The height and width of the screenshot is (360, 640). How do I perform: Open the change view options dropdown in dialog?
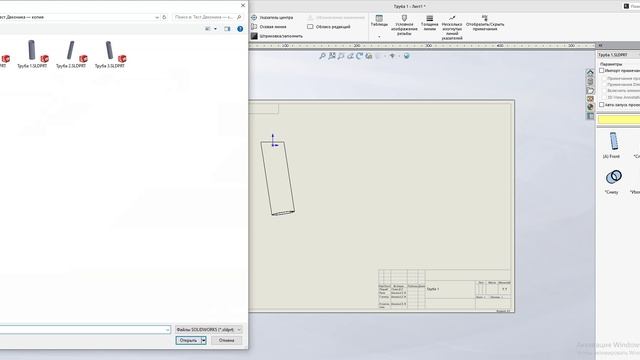[x=215, y=29]
